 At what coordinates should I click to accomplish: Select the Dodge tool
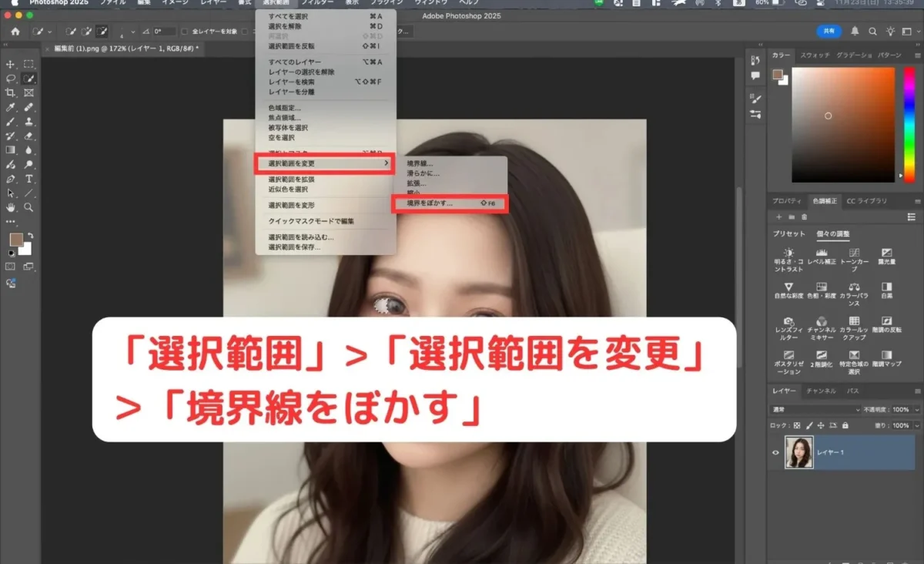coord(28,164)
